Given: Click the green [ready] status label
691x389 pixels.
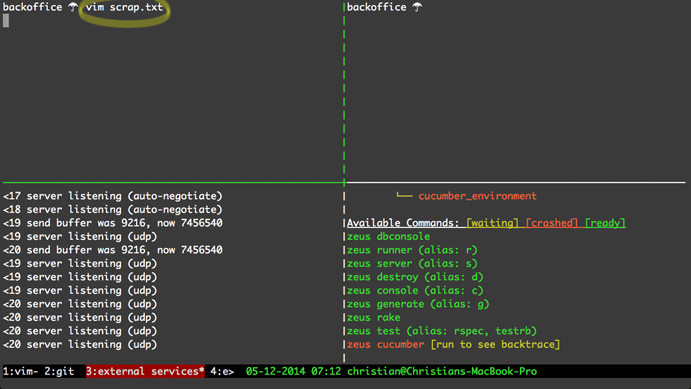Looking at the screenshot, I should (x=605, y=223).
